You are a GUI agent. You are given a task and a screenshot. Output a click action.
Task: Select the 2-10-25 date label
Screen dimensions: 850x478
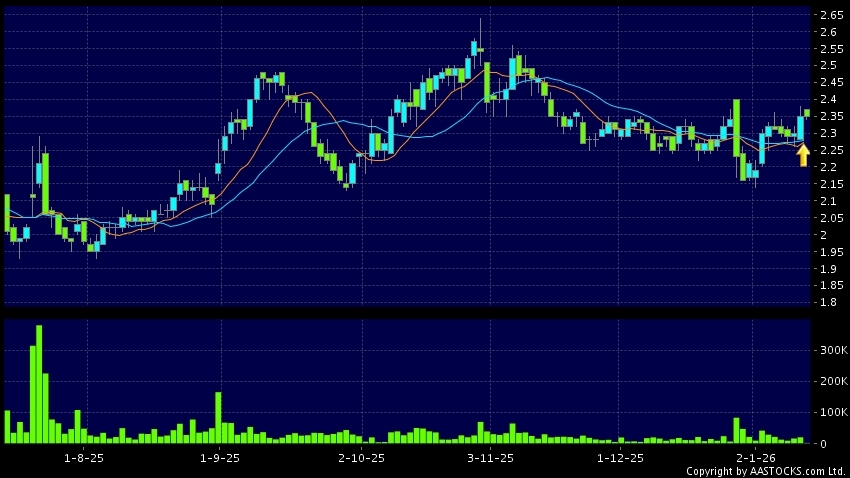362,457
